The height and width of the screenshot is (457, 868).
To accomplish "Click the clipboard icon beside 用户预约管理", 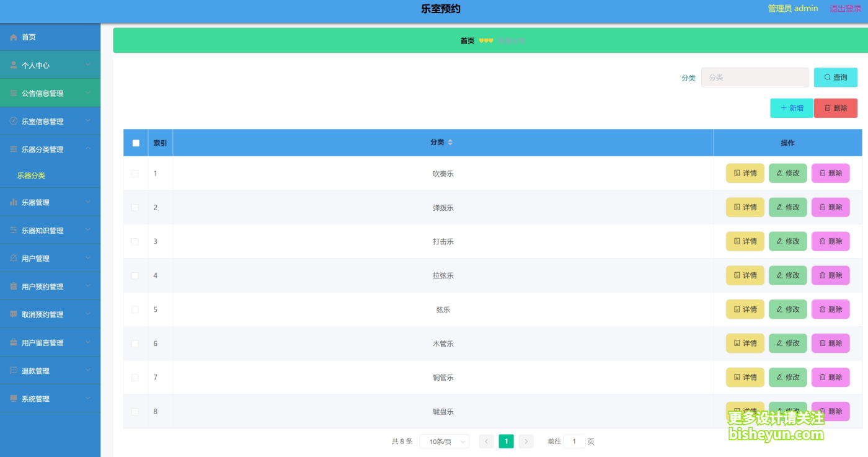I will pyautogui.click(x=14, y=286).
